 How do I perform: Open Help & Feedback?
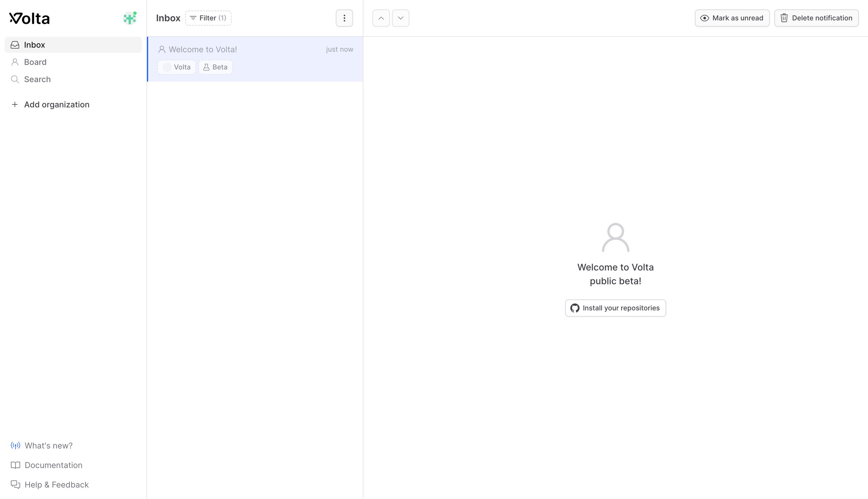tap(50, 485)
